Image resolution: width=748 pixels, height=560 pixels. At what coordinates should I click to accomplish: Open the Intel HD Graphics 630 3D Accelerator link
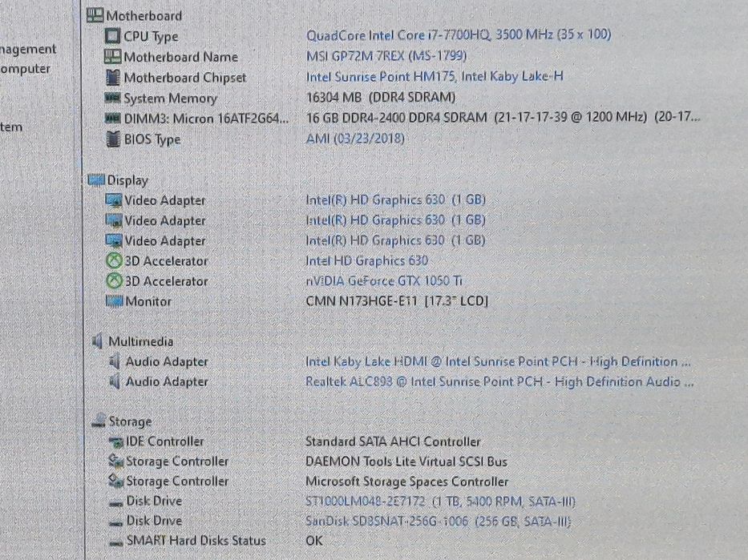367,260
